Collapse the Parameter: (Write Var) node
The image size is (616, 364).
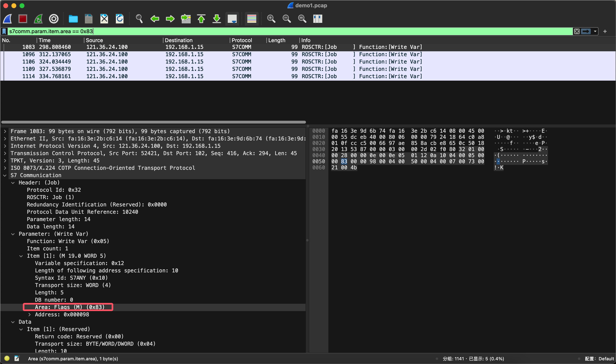click(13, 234)
